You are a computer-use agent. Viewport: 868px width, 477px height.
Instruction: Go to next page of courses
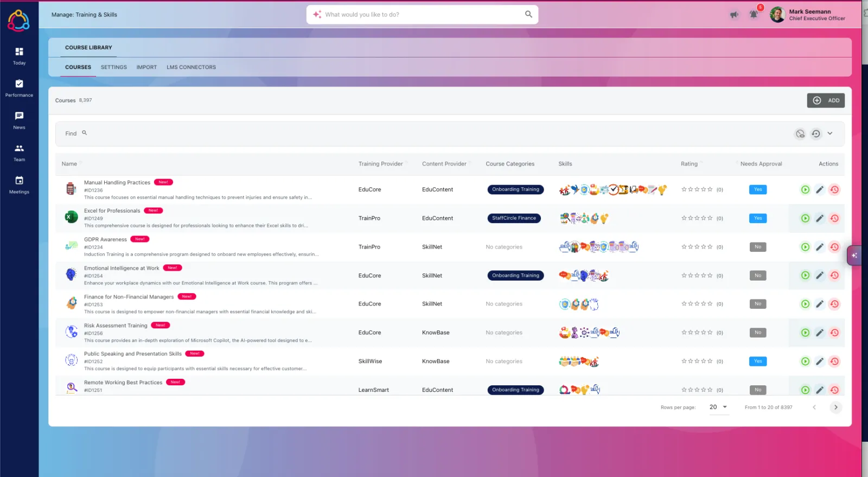coord(836,407)
